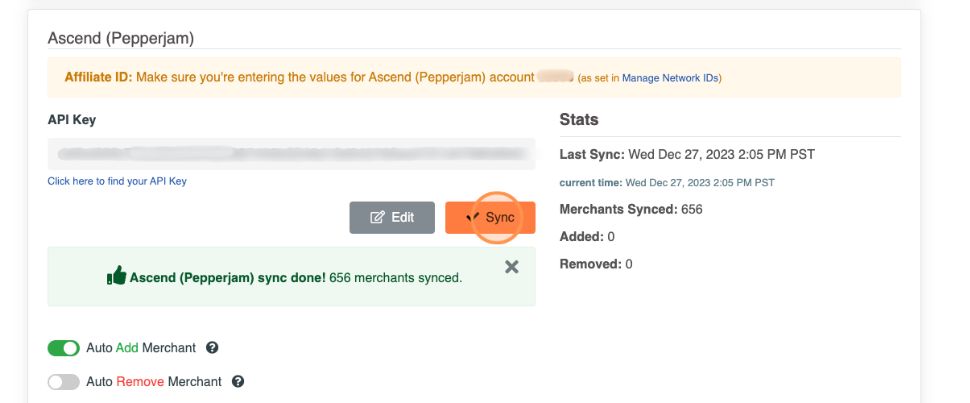Viewport: 970px width, 403px height.
Task: Open help icon beside Auto Add Merchant
Action: pos(212,348)
